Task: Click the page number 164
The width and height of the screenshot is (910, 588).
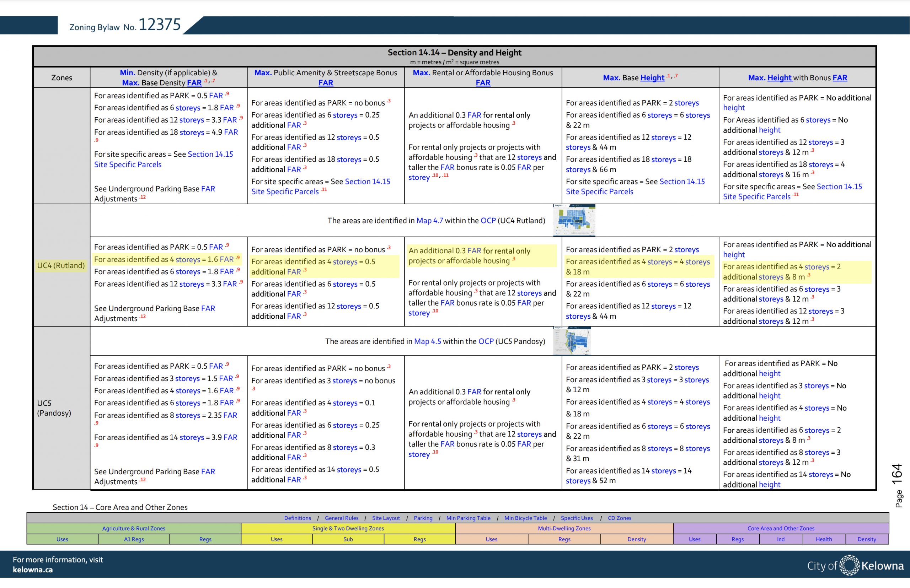Action: click(x=896, y=474)
